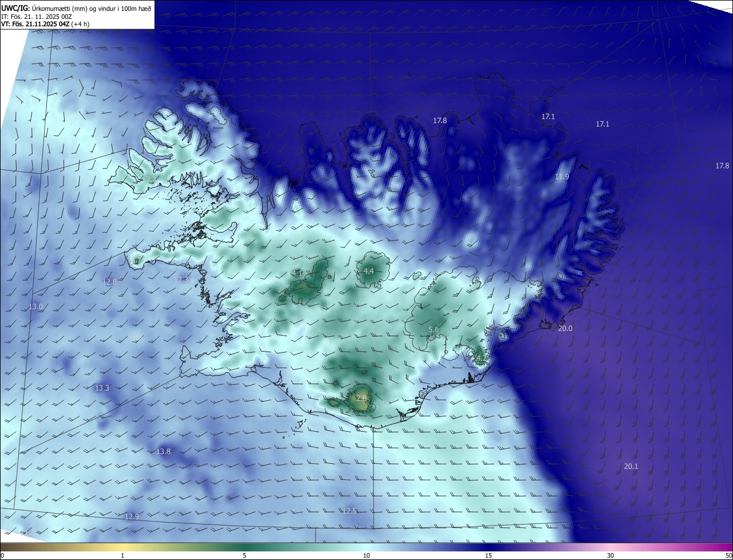The height and width of the screenshot is (560, 733).
Task: Click the 12.8 map value
Action: (109, 282)
